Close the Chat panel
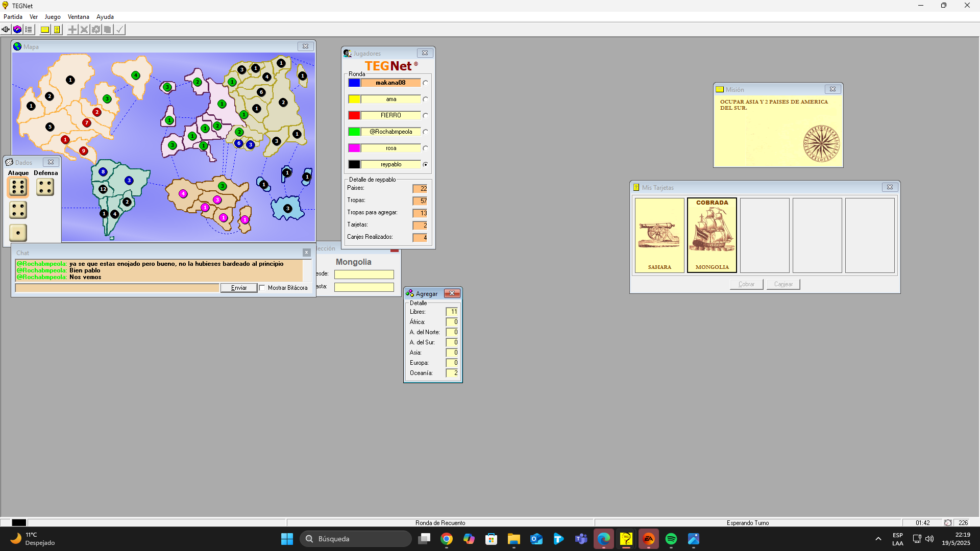Screen dimensions: 980x551 pyautogui.click(x=306, y=253)
